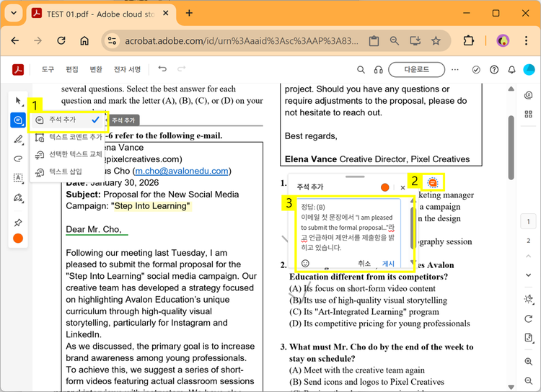
Task: Select the highlighter pen tool
Action: point(18,139)
